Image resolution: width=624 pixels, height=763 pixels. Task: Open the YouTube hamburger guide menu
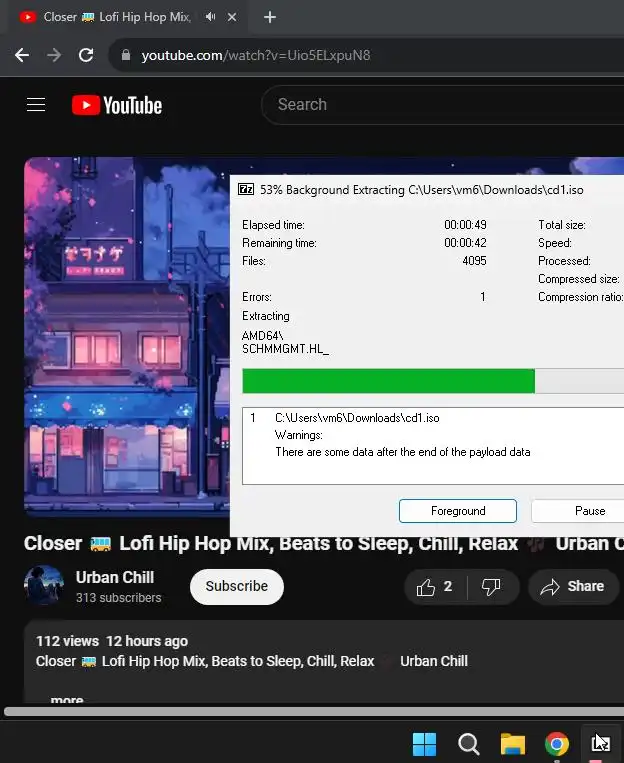click(x=36, y=105)
